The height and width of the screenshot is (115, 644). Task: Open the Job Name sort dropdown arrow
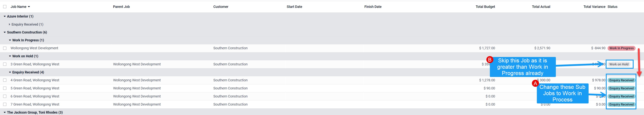[x=29, y=7]
